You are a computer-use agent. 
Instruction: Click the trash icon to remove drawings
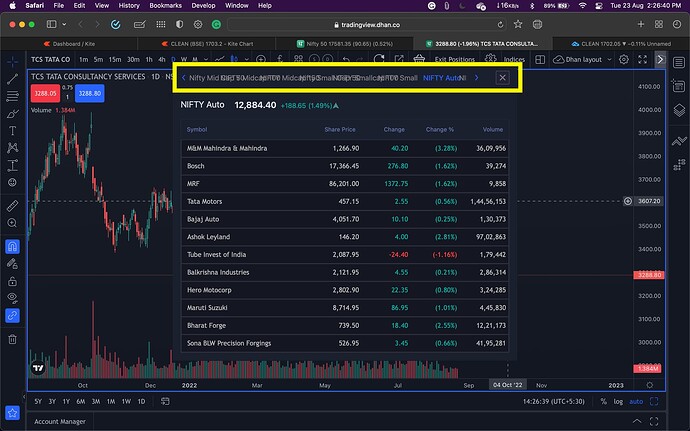12,339
